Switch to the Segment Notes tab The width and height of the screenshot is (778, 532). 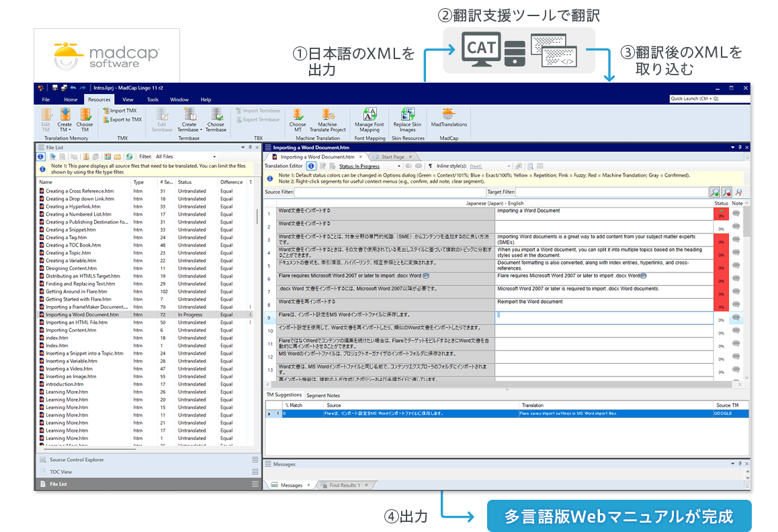(x=323, y=396)
